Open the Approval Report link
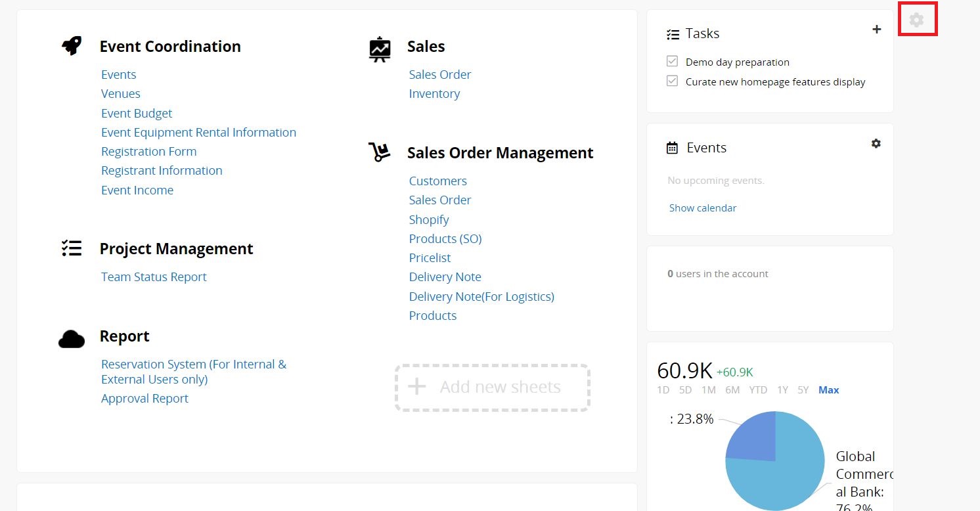 [x=145, y=398]
